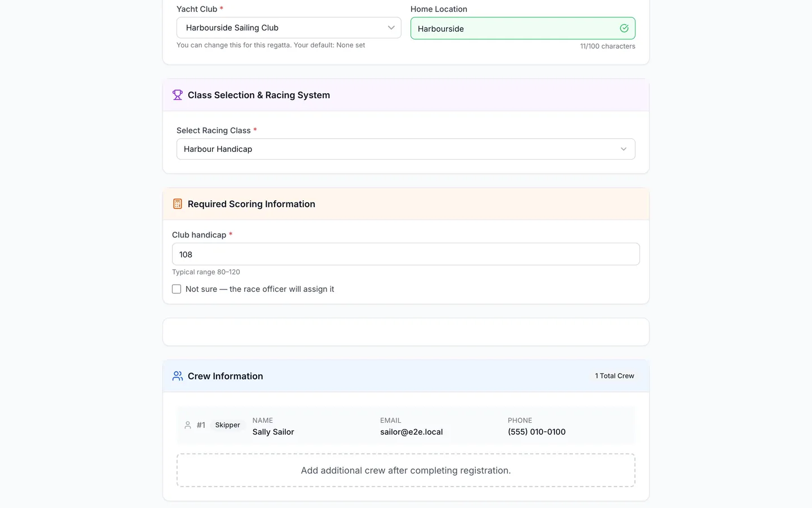The image size is (812, 508).
Task: Click the 'Add additional crew' dashed box
Action: [x=406, y=470]
